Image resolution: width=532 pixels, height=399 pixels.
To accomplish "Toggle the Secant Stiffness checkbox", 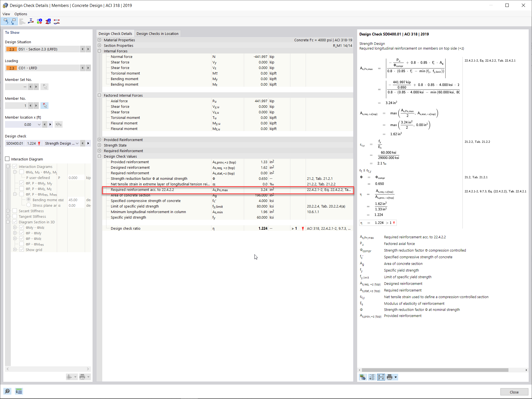I will [15, 211].
